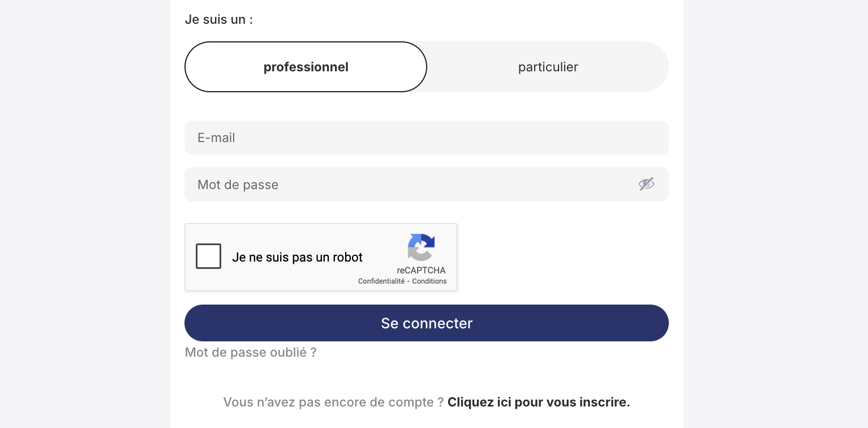Viewport: 868px width, 428px height.
Task: Open the reCAPTCHA 'Conditions' link
Action: 429,281
